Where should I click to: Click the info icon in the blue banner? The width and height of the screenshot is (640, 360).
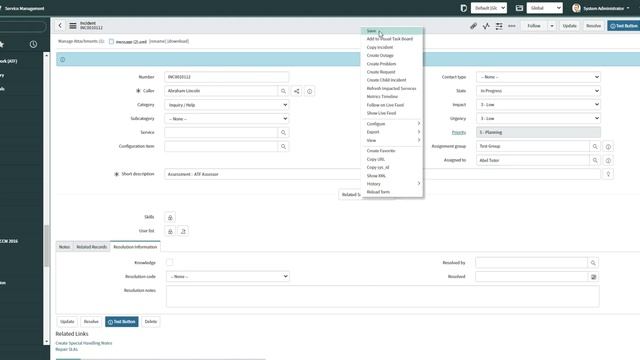point(62,60)
